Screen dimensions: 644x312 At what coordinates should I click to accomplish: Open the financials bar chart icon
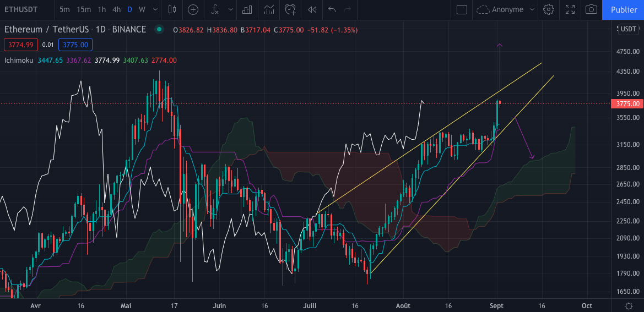pos(247,9)
